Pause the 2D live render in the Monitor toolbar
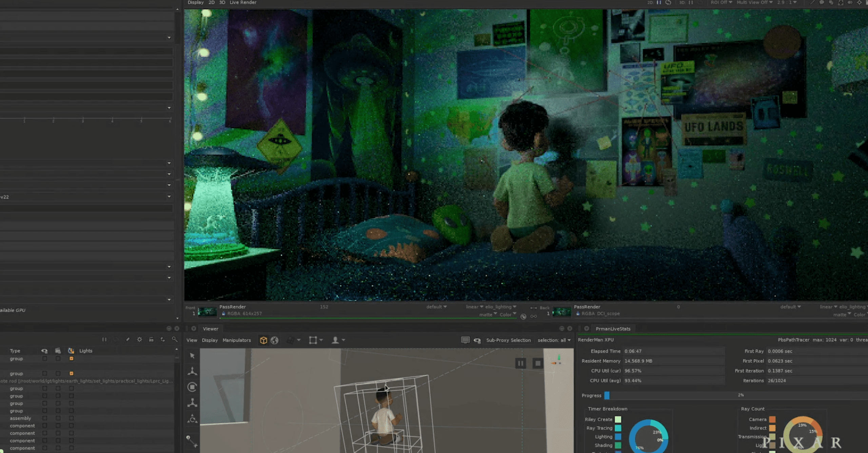Image resolution: width=868 pixels, height=453 pixels. pyautogui.click(x=659, y=3)
